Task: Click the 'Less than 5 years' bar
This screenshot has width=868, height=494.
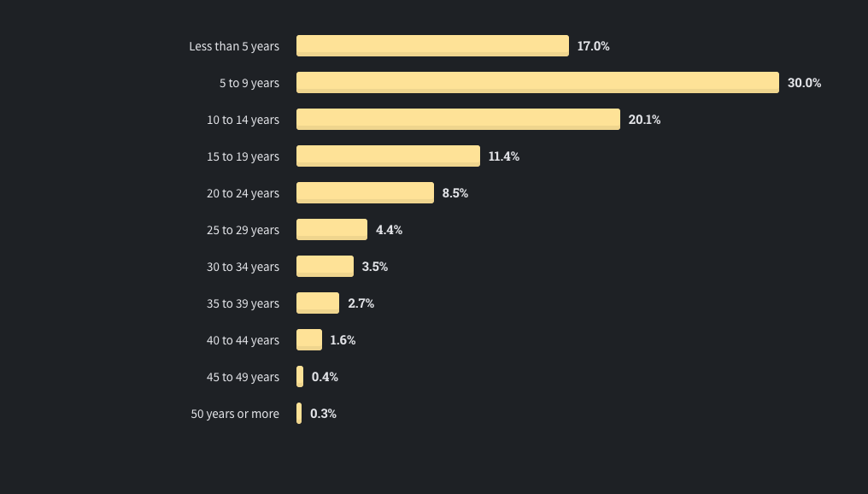Action: [x=432, y=45]
